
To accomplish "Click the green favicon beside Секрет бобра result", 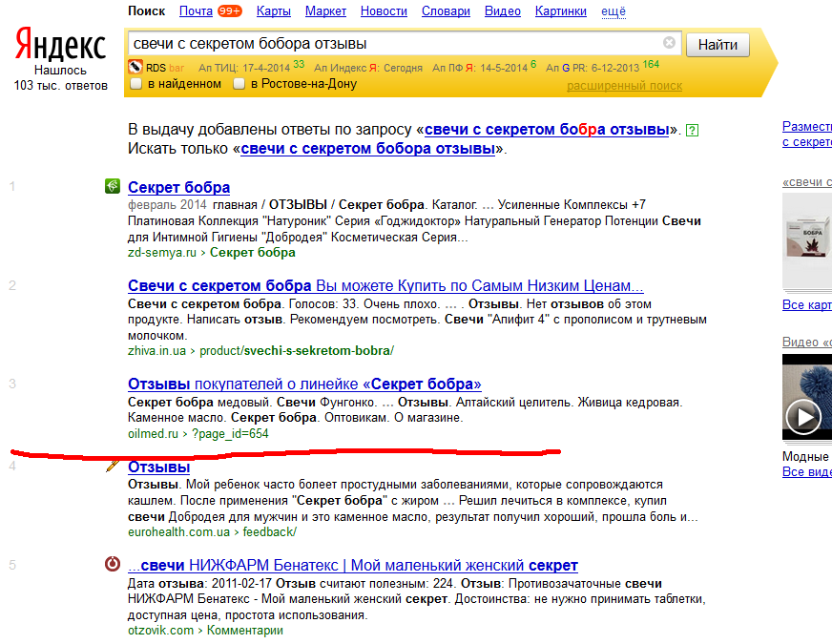I will 112,186.
